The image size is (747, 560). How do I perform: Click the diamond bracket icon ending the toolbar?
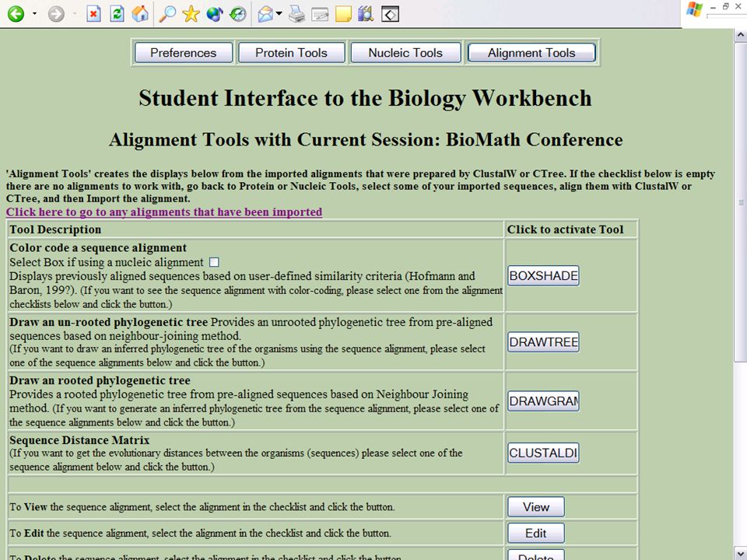tap(390, 14)
